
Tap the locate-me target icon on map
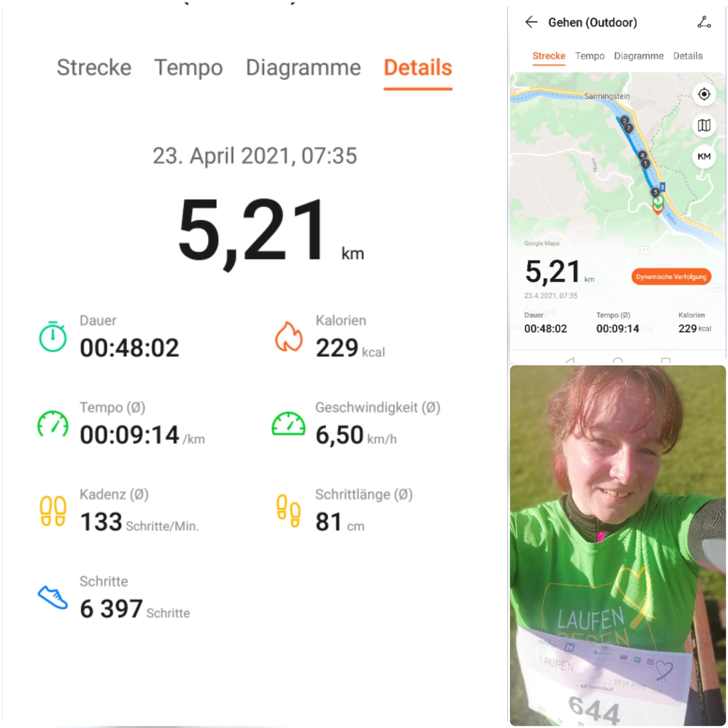tap(704, 94)
